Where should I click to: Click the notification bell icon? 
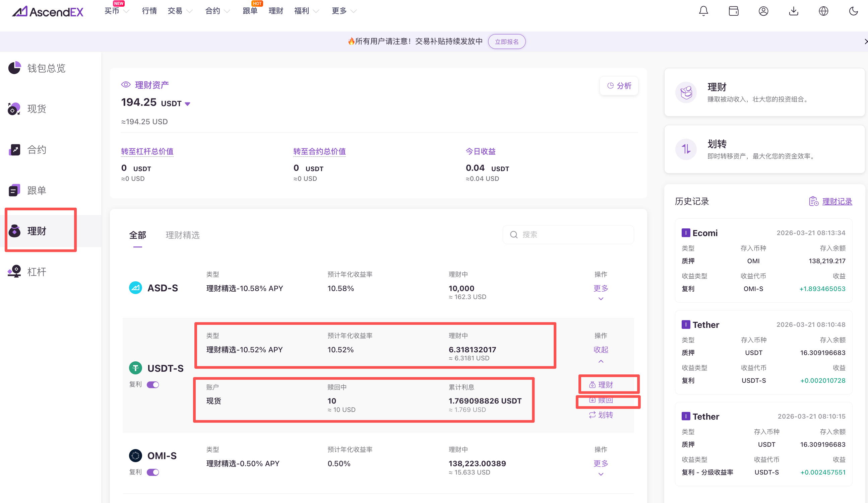(x=703, y=11)
